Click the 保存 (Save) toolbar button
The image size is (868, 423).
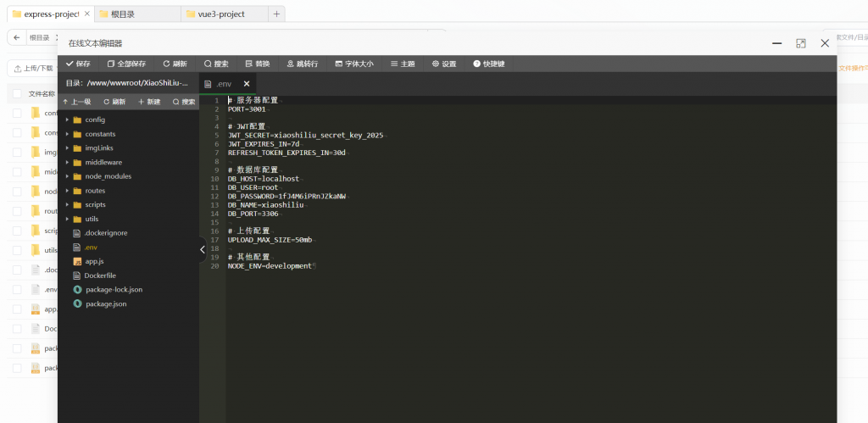click(x=78, y=64)
